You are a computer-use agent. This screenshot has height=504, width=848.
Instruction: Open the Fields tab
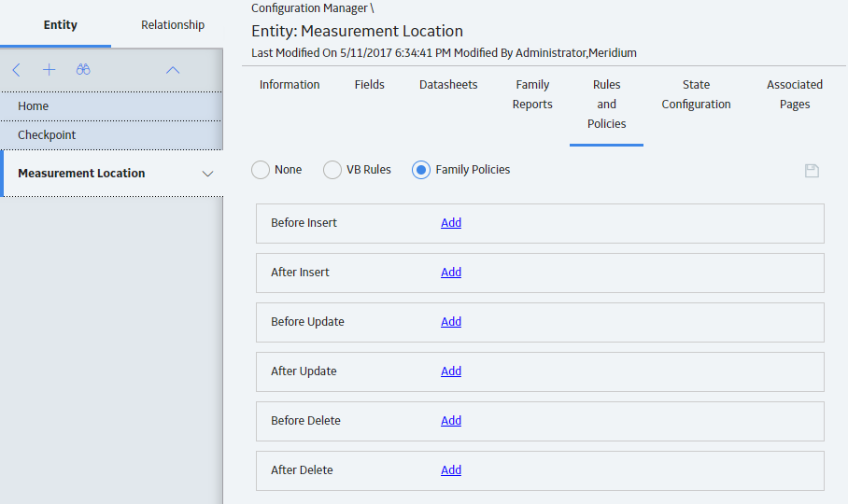[370, 85]
